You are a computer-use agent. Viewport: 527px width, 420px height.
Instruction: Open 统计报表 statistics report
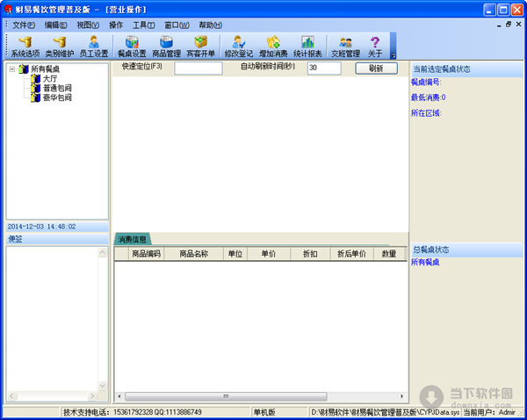307,46
